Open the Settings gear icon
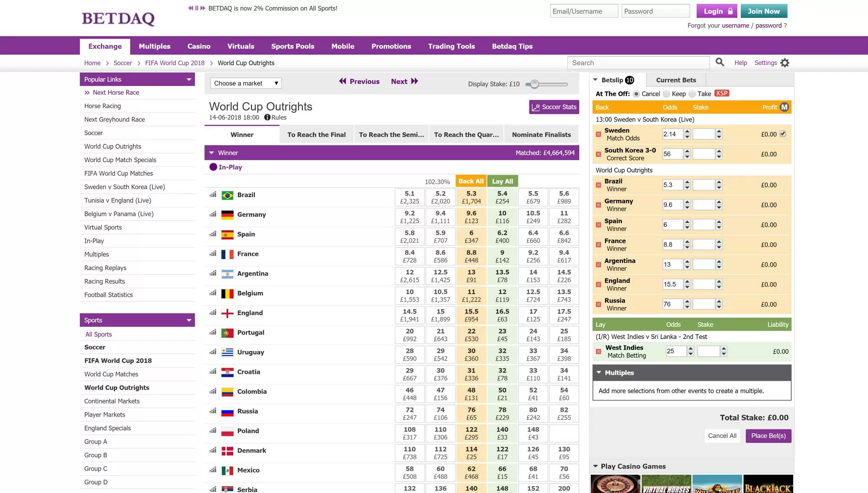The image size is (868, 493). coord(785,63)
